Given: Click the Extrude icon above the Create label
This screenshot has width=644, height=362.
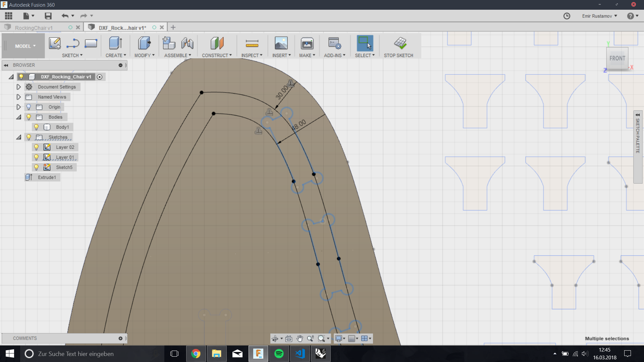Looking at the screenshot, I should (x=116, y=43).
